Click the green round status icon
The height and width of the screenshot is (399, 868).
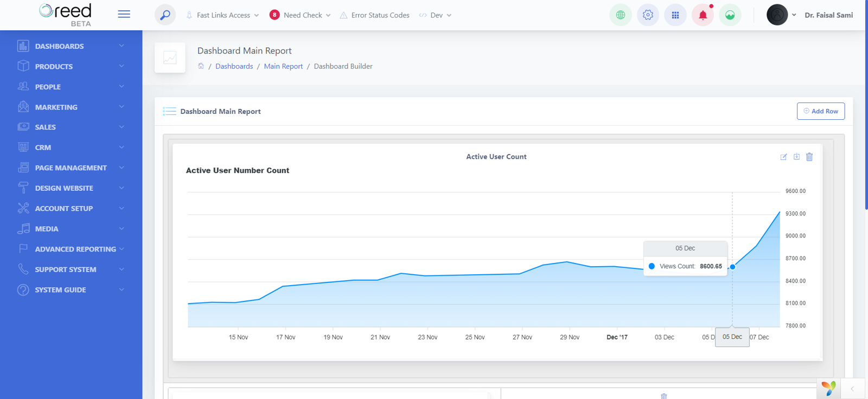point(730,15)
